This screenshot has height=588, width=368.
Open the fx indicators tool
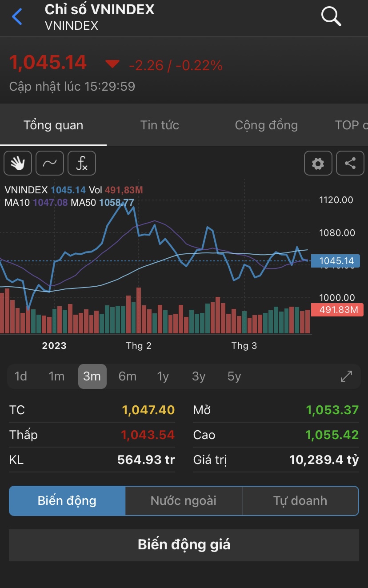82,163
